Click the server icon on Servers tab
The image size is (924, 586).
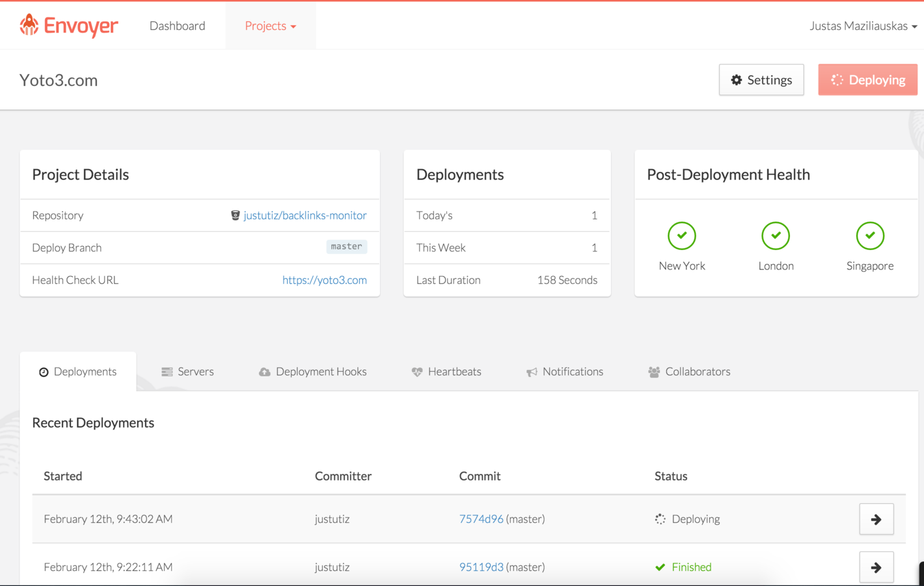167,372
